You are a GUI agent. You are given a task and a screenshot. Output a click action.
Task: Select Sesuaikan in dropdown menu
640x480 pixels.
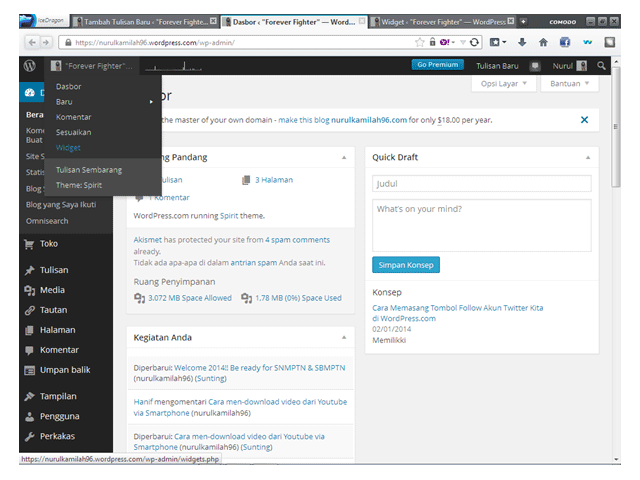point(73,132)
